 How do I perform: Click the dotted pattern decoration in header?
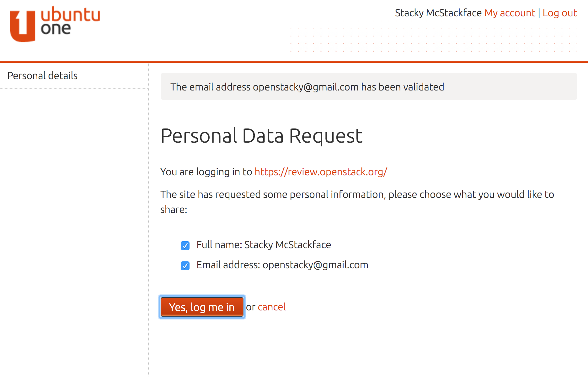[433, 40]
